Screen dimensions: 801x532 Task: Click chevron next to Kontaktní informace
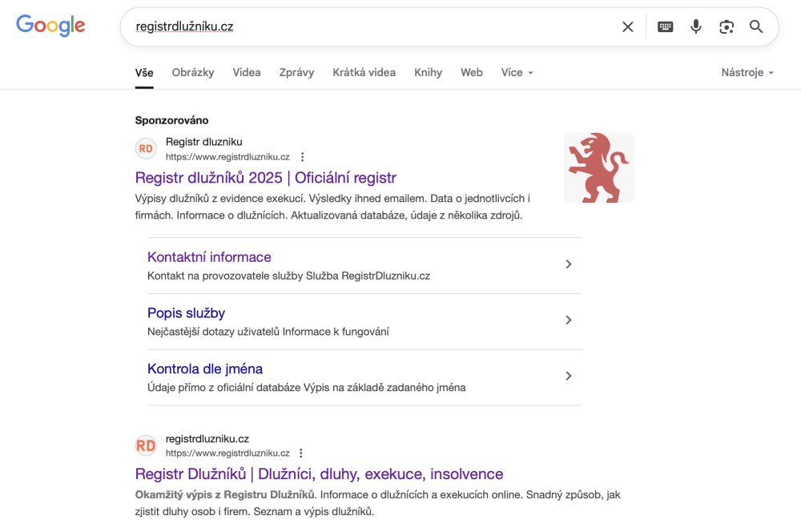pyautogui.click(x=569, y=264)
